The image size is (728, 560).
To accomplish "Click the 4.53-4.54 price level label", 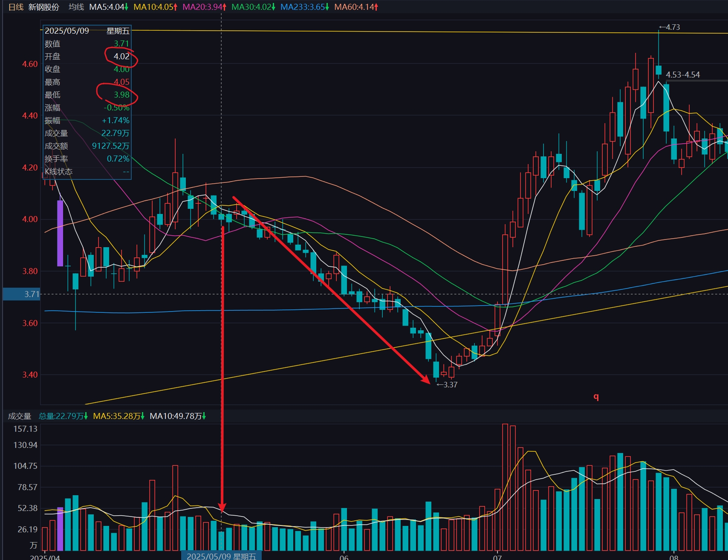I will (683, 75).
